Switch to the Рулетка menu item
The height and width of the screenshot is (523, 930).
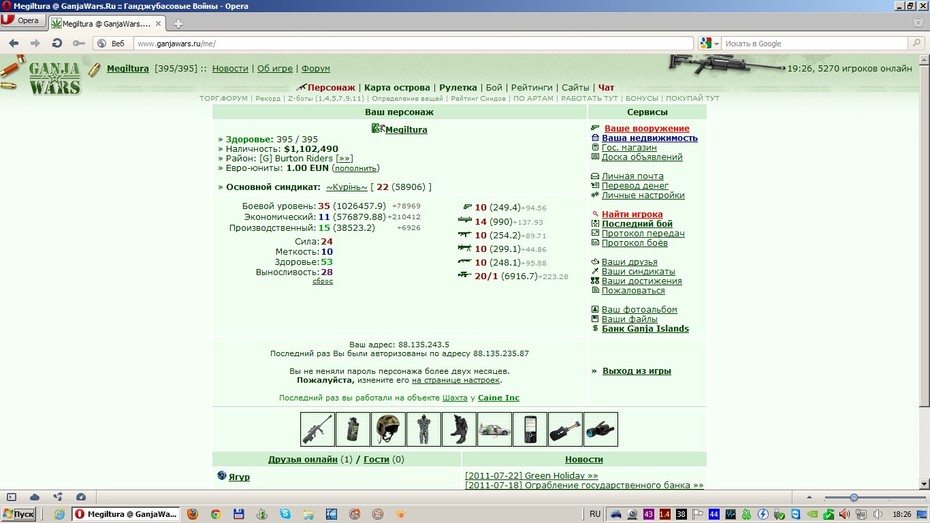458,87
